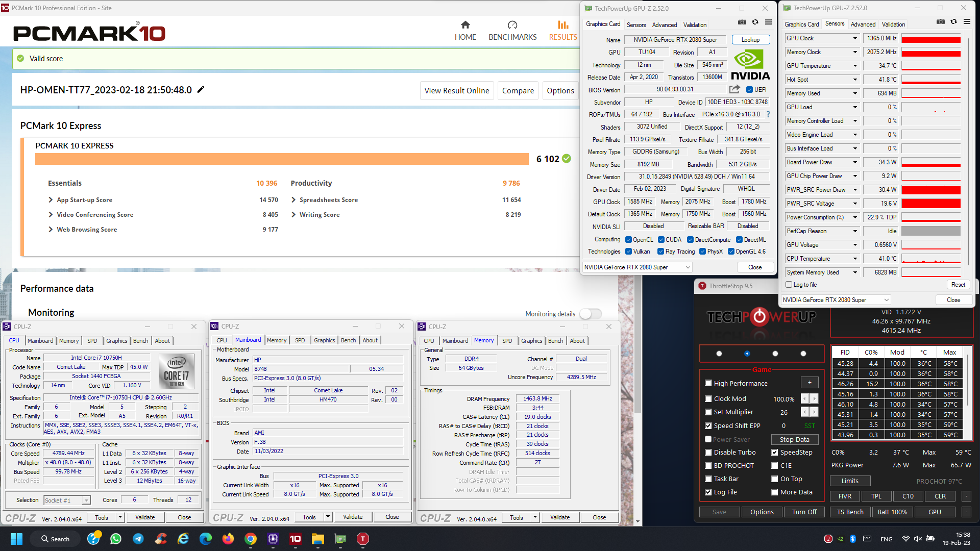Open SPD tab in the middle CPU-Z window

(300, 340)
